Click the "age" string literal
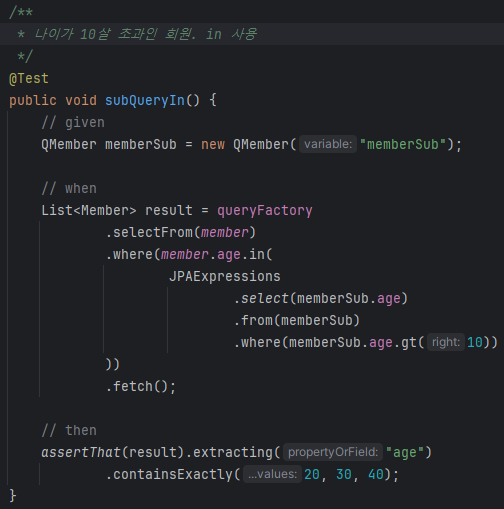Viewport: 504px width, 509px height. coord(404,452)
